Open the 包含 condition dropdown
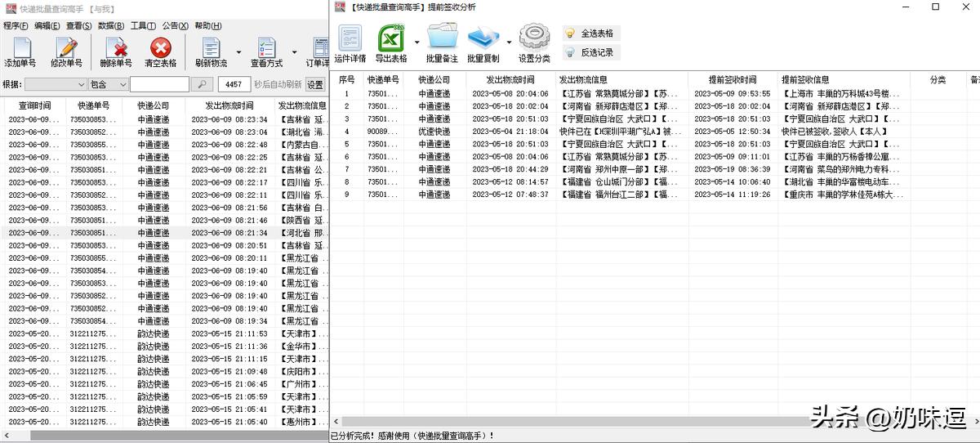Image resolution: width=980 pixels, height=443 pixels. 108,84
